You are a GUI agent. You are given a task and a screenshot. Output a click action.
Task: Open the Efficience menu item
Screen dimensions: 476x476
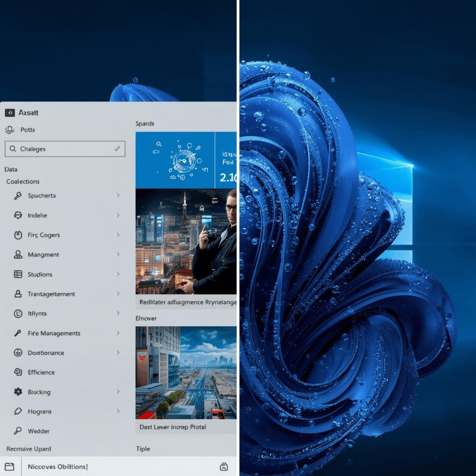(41, 372)
